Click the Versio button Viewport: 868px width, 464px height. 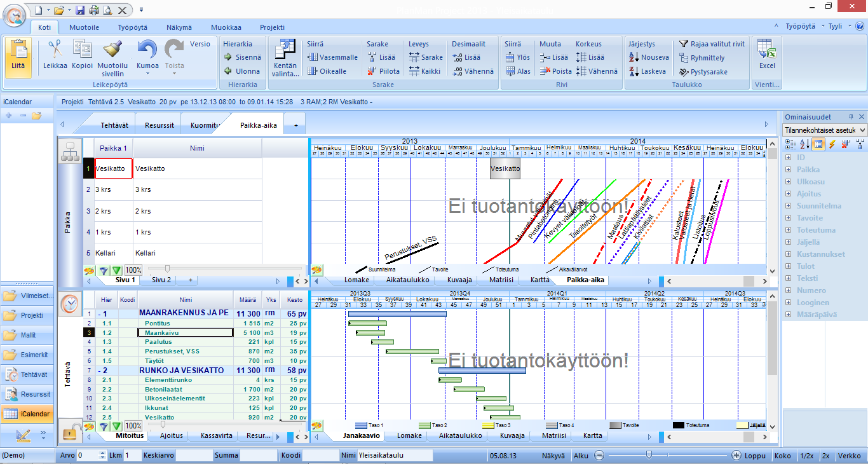tap(200, 44)
